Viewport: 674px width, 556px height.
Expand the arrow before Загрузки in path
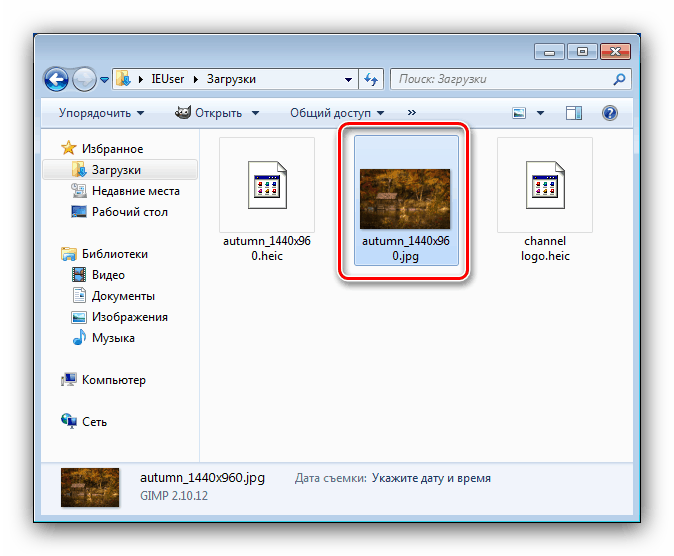[196, 79]
